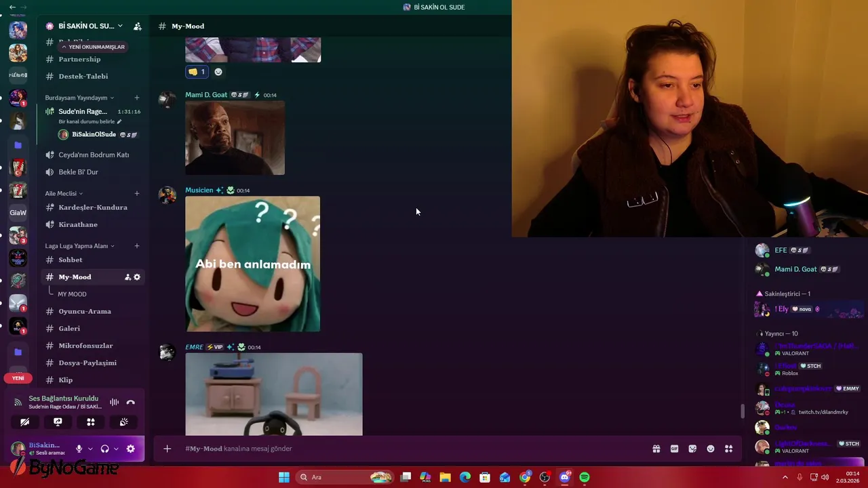This screenshot has width=868, height=488.
Task: Select user BiSakinOlSude in the voice channel
Action: [94, 135]
